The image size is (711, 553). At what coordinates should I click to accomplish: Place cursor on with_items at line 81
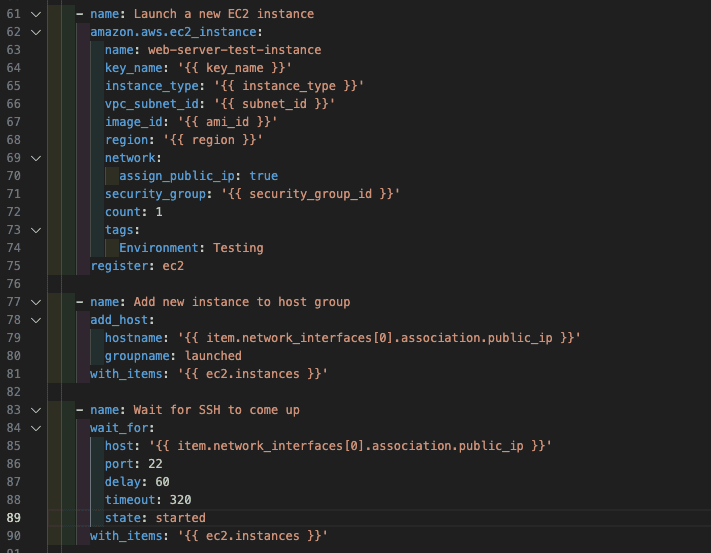tap(127, 374)
